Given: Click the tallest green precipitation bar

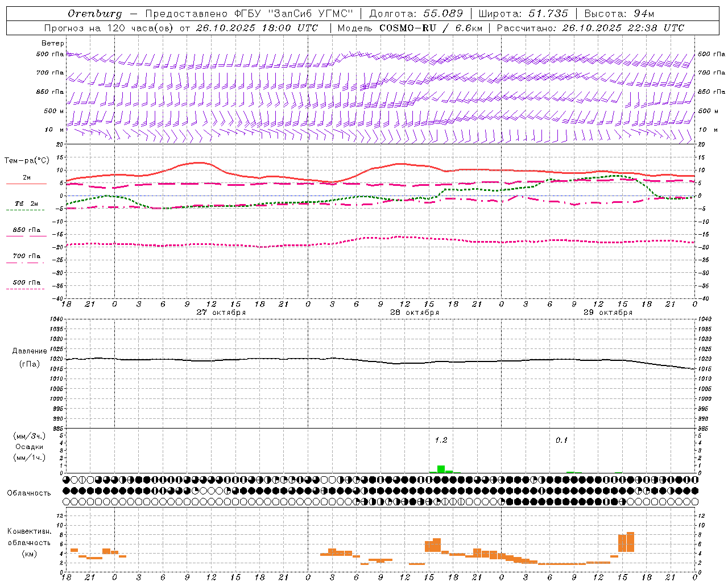Looking at the screenshot, I should (441, 469).
